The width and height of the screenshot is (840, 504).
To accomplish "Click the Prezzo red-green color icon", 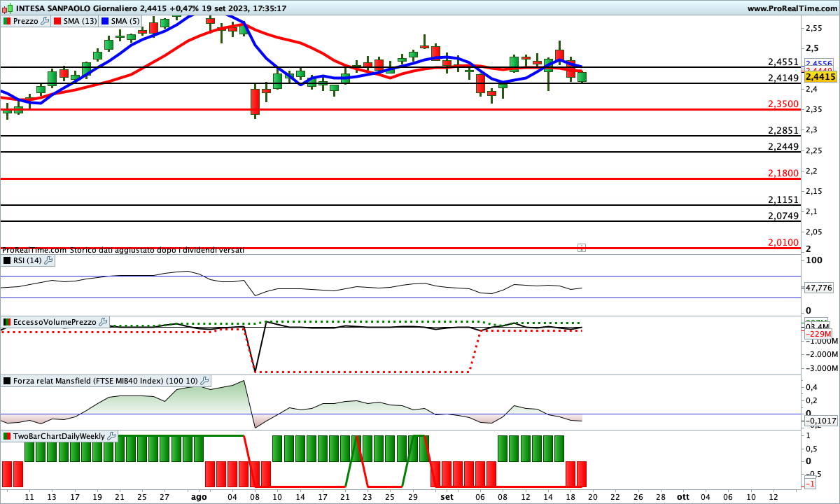I will [x=7, y=21].
